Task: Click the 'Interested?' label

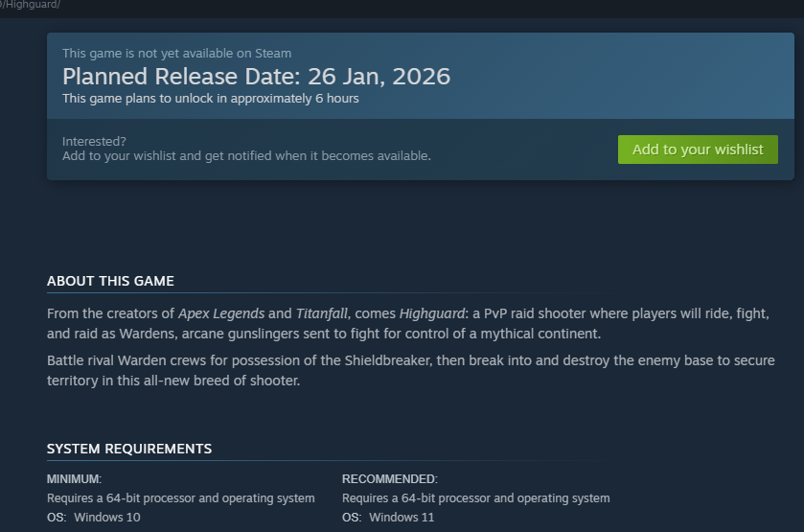Action: 94,141
